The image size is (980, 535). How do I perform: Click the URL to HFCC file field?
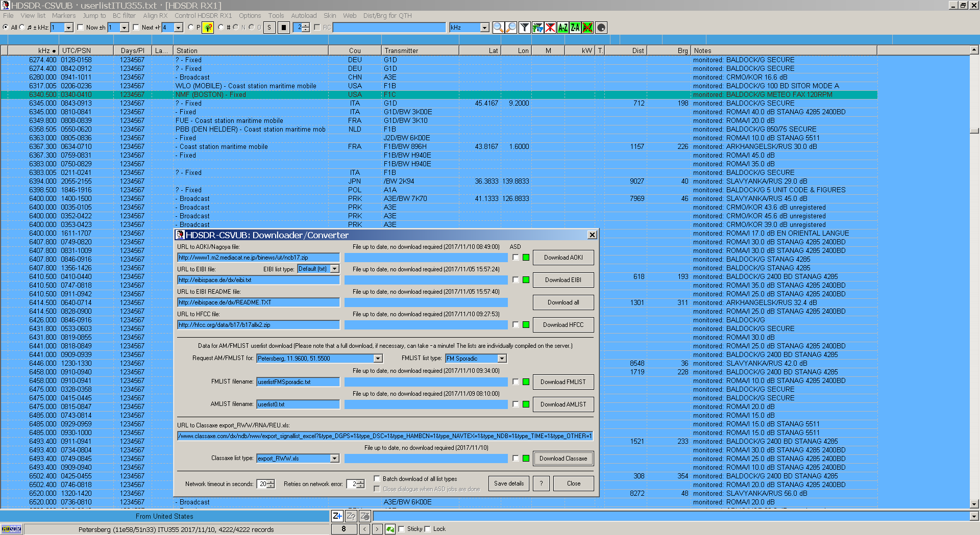tap(258, 325)
